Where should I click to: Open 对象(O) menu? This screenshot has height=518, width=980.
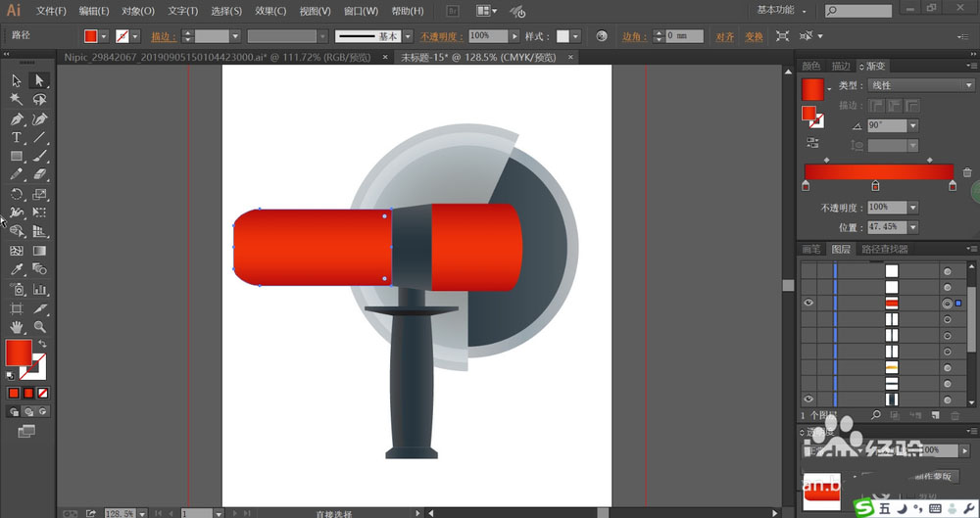coord(138,11)
